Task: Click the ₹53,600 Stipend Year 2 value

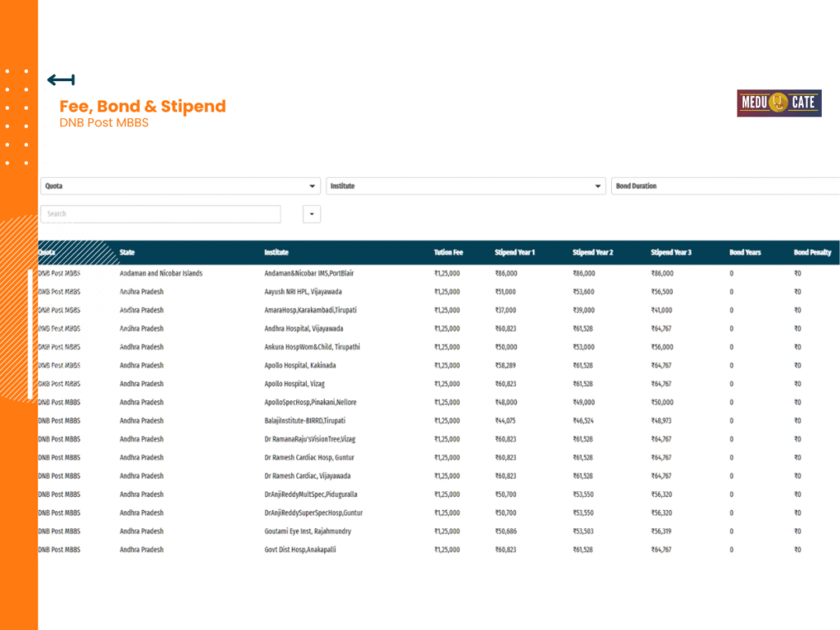Action: [x=584, y=291]
